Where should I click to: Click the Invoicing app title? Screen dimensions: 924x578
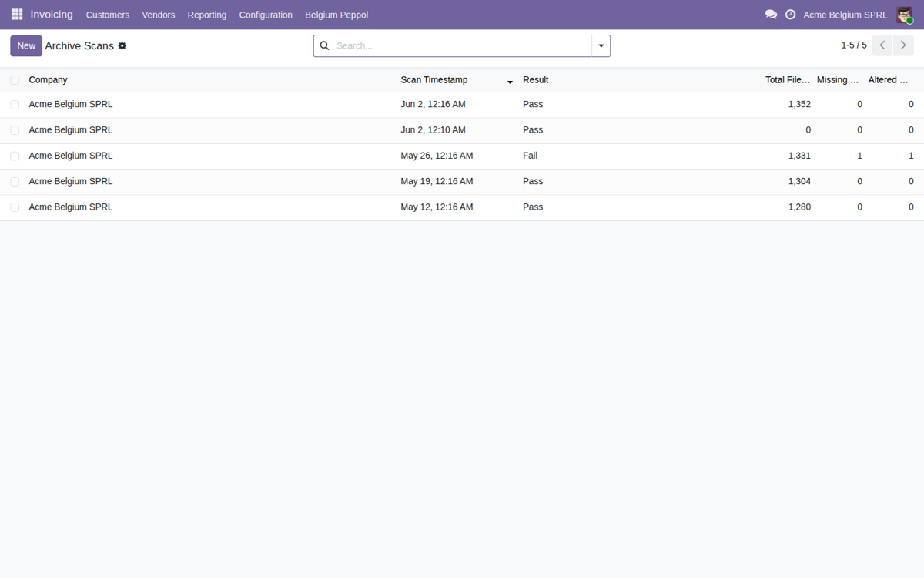click(52, 15)
